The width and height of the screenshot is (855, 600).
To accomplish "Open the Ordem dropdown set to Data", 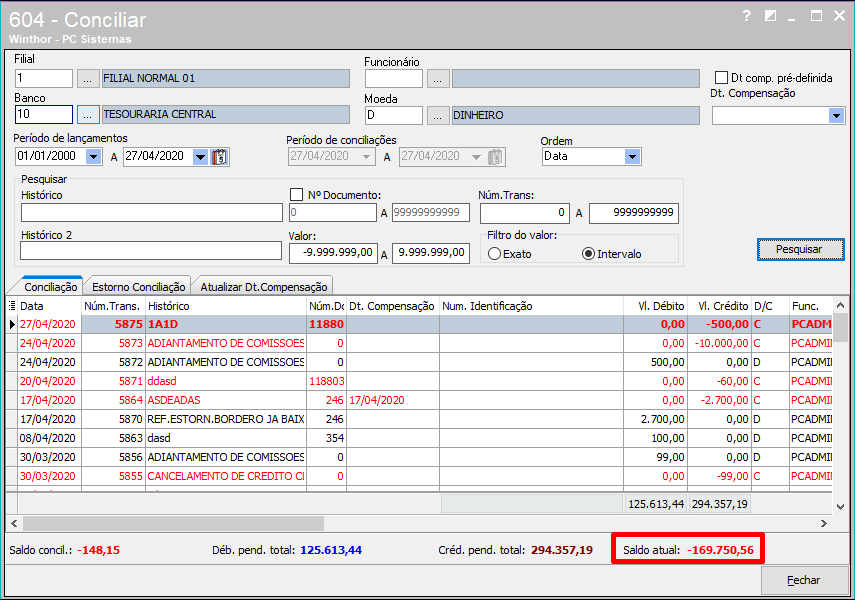I will pos(632,157).
